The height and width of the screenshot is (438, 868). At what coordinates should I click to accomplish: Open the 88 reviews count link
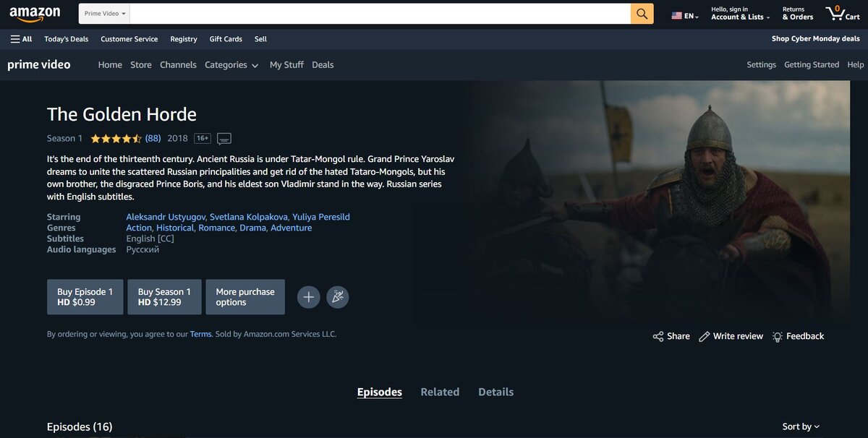pyautogui.click(x=153, y=139)
